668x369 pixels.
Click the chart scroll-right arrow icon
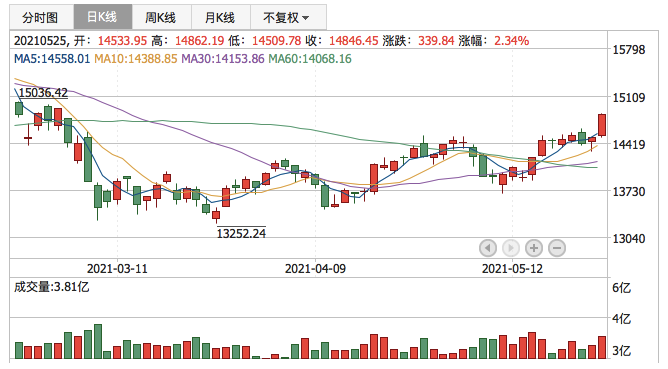(511, 248)
